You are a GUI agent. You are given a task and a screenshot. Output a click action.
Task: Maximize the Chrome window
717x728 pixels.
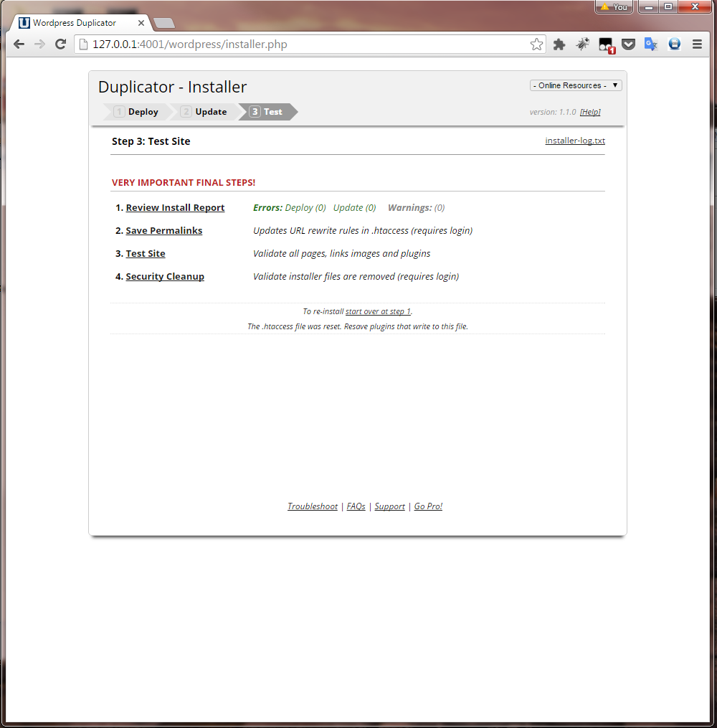tap(668, 7)
